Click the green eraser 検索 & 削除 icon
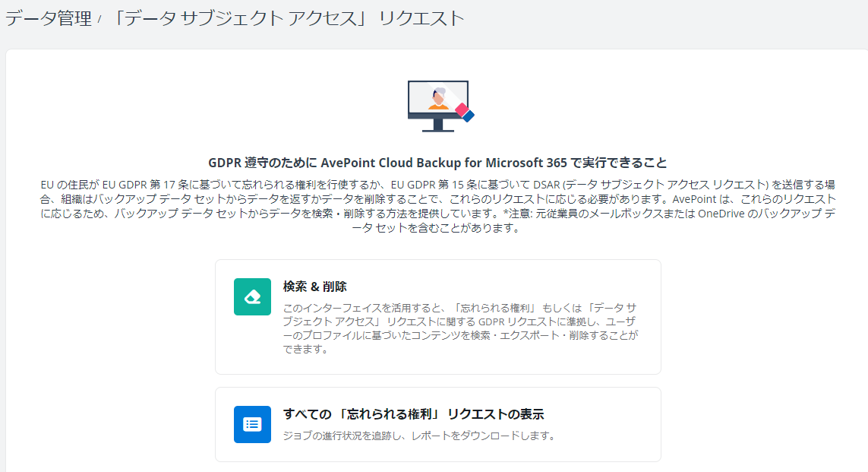Image resolution: width=868 pixels, height=472 pixels. pyautogui.click(x=252, y=297)
